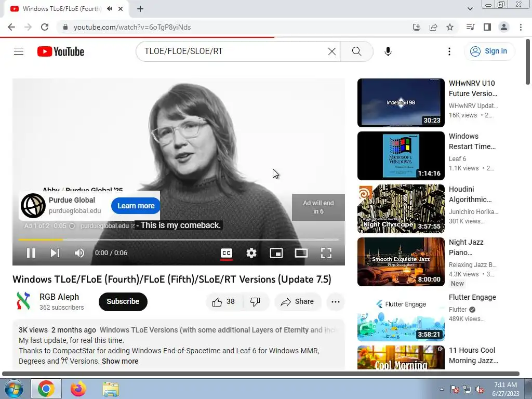Viewport: 532px width, 399px height.
Task: Click the Learn more ad button
Action: [x=136, y=206]
